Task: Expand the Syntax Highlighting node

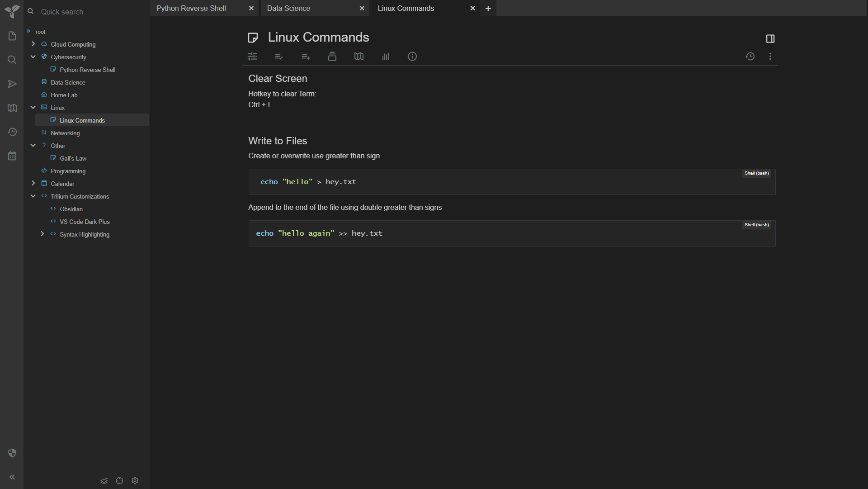Action: click(x=42, y=234)
